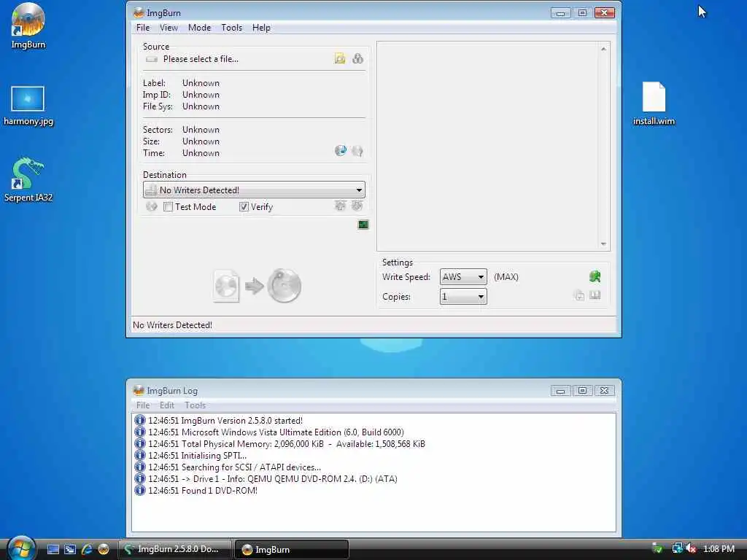Click the large Write image to disc button

tap(258, 286)
